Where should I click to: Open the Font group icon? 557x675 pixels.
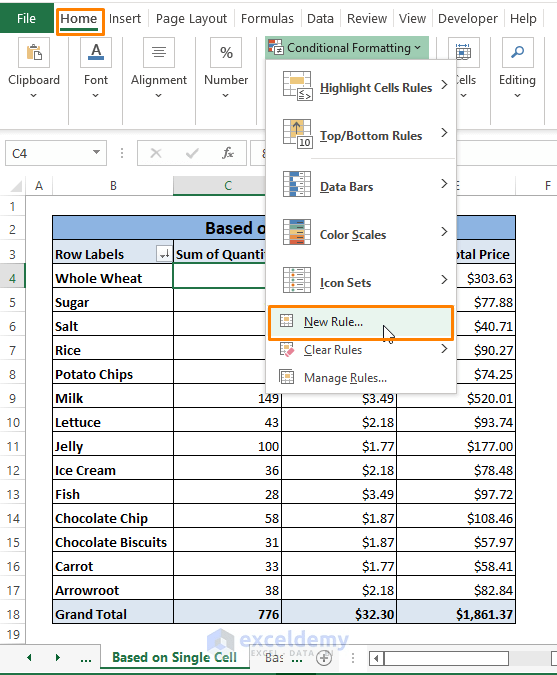click(x=96, y=53)
